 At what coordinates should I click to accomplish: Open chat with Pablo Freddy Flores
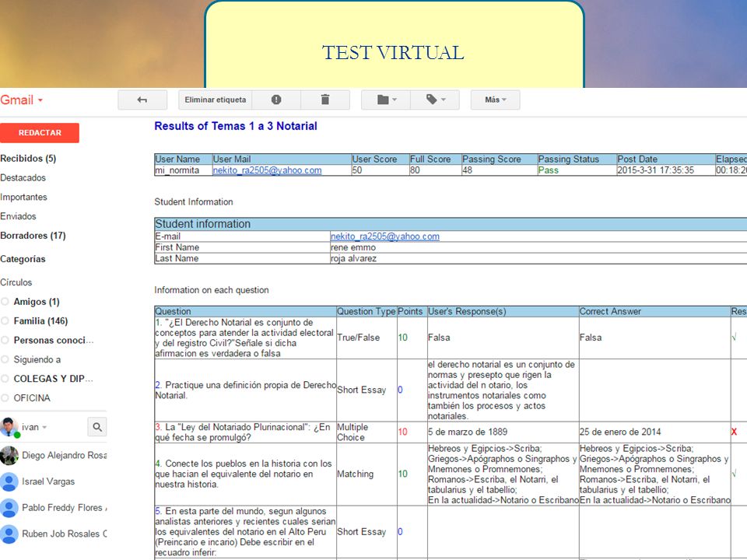coord(65,508)
